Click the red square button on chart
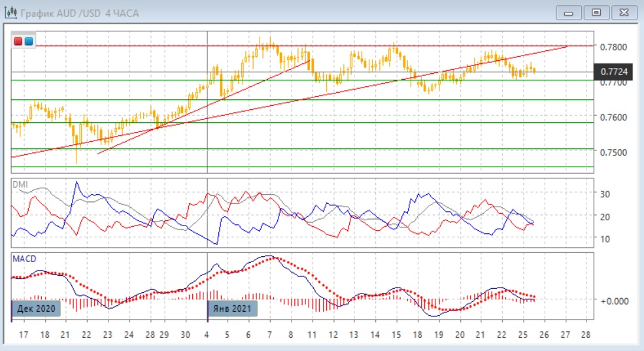The image size is (644, 351). (18, 41)
